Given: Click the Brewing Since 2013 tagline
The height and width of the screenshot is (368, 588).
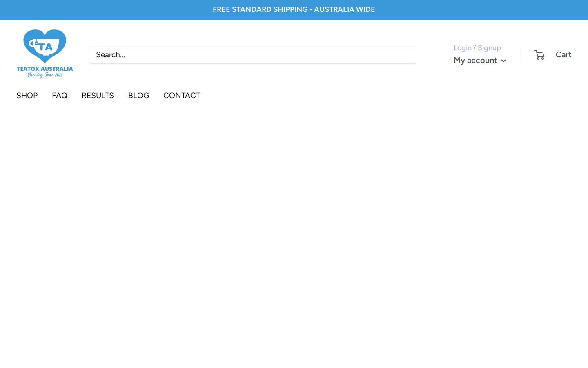Looking at the screenshot, I should [x=45, y=75].
